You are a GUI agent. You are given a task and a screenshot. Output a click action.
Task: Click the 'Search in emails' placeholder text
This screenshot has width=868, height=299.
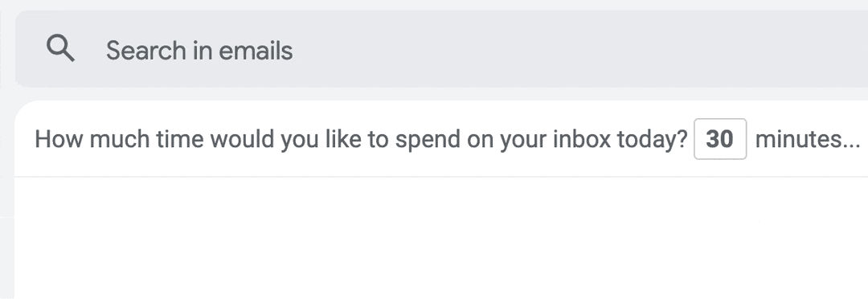click(199, 51)
